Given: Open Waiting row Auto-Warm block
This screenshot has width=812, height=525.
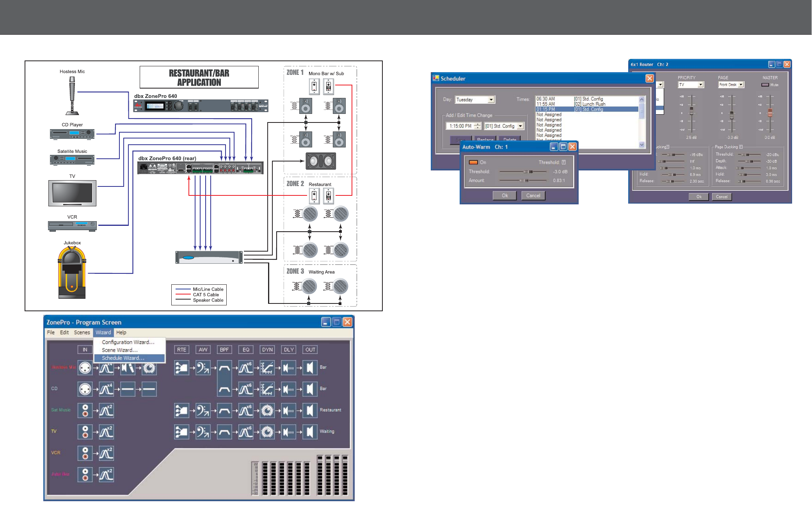Looking at the screenshot, I should tap(203, 432).
